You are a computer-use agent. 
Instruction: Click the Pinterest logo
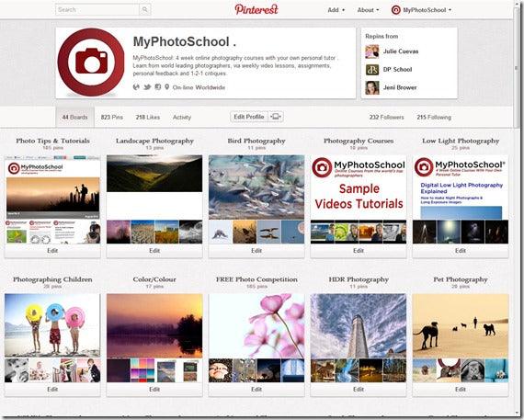tap(256, 9)
